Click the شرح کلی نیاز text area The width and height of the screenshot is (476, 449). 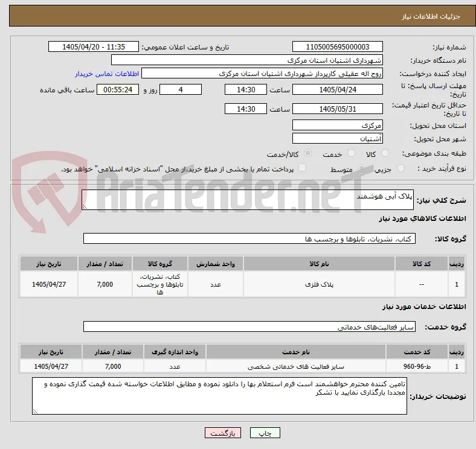click(x=248, y=200)
